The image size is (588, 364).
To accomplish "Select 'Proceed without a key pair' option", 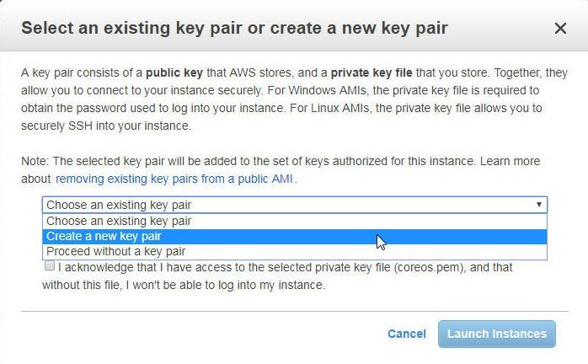I will [295, 251].
